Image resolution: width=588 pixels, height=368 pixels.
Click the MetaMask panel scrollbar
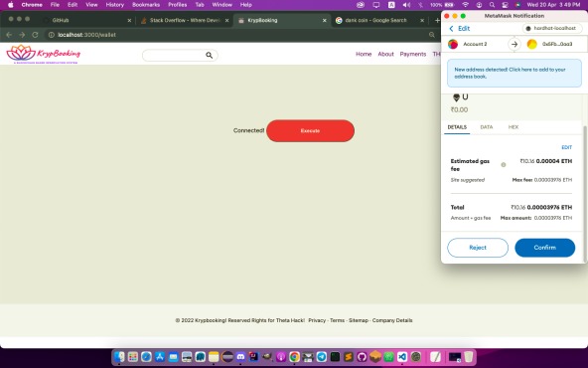[x=585, y=194]
